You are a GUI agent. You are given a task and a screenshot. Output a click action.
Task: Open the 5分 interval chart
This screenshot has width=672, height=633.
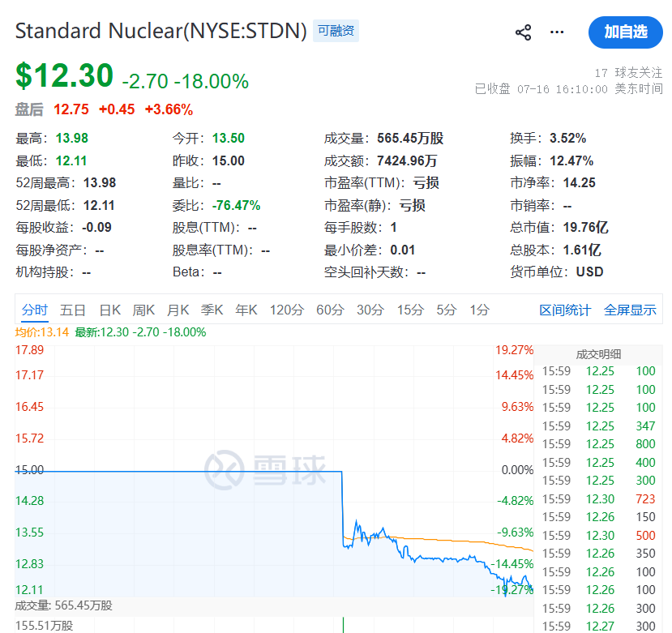(x=446, y=310)
